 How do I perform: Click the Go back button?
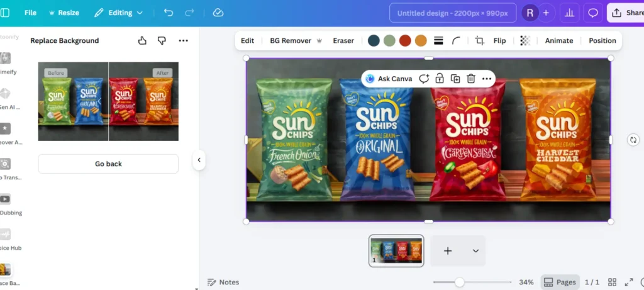[x=108, y=164]
